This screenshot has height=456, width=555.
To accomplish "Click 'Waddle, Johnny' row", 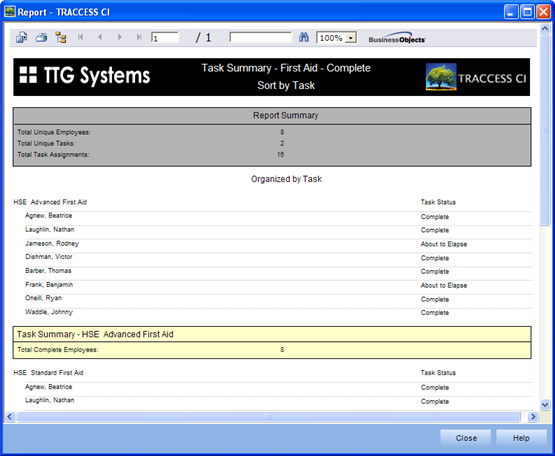I will [x=49, y=312].
